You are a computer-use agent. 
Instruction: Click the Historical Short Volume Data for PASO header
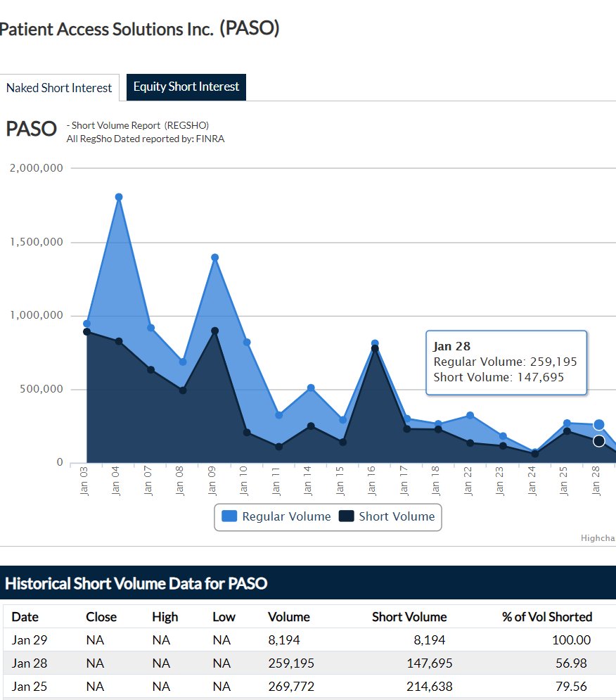pyautogui.click(x=136, y=583)
